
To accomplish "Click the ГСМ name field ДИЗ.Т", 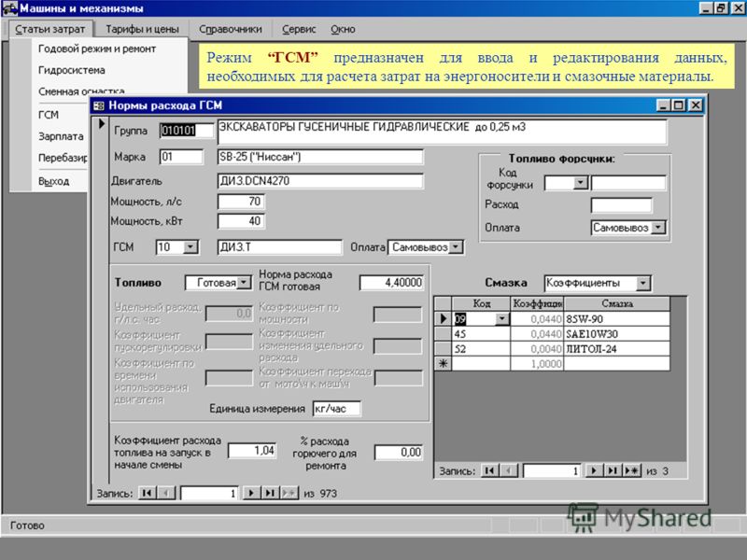I will click(x=279, y=246).
